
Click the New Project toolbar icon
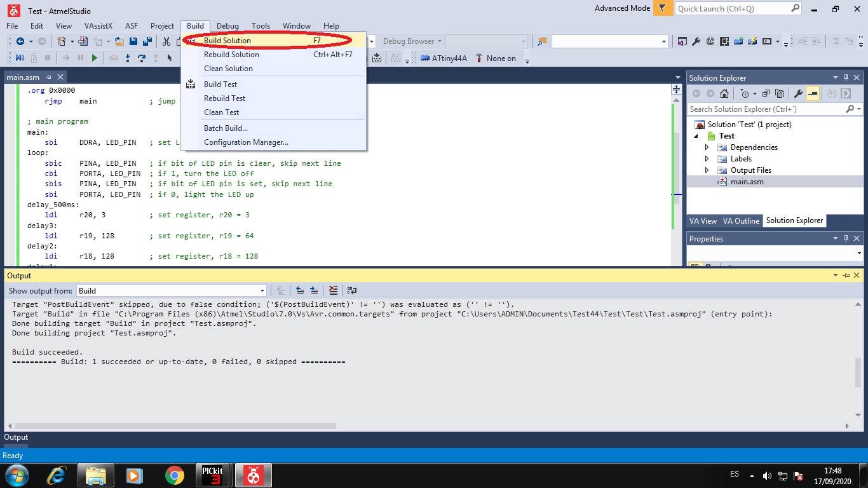click(x=62, y=41)
